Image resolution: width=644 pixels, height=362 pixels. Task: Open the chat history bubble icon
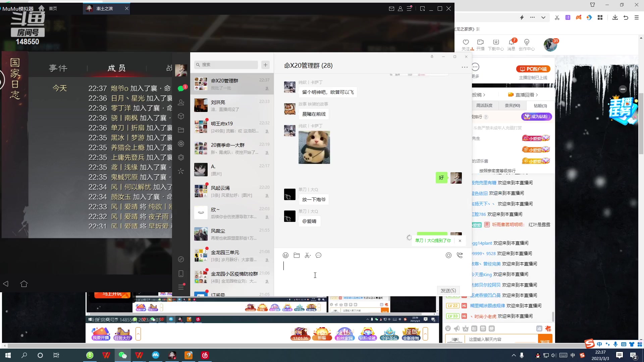click(319, 255)
